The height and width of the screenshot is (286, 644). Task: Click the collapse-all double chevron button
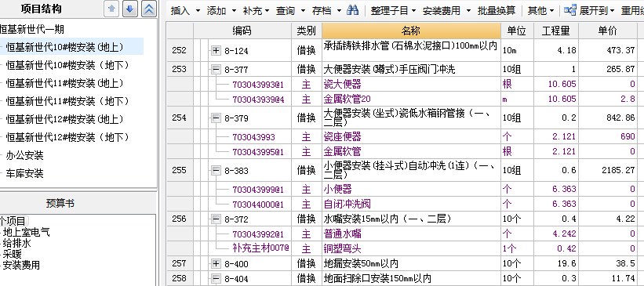coord(149,9)
